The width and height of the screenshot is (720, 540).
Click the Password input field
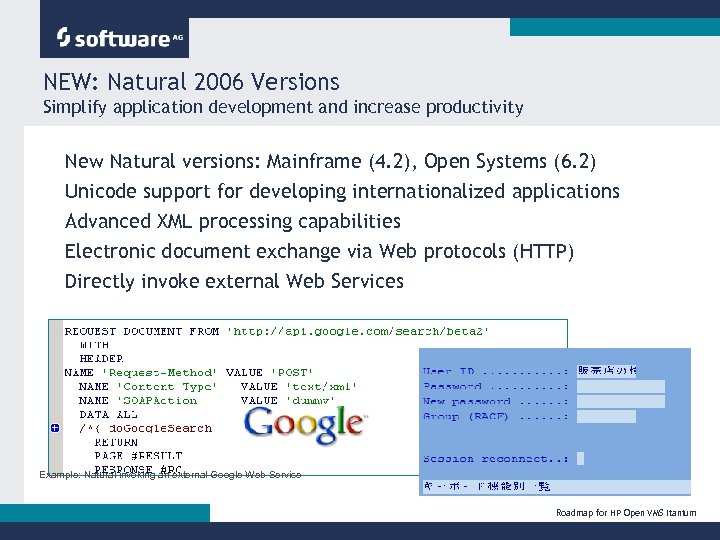coord(620,386)
